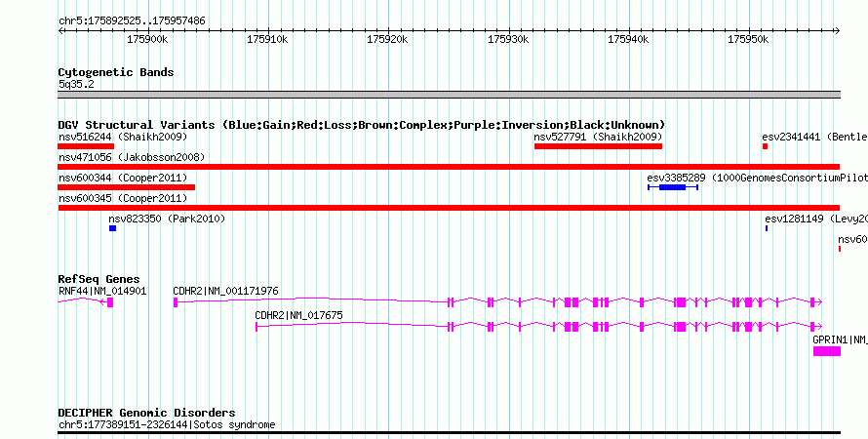This screenshot has width=868, height=439.
Task: Click the 5q35.2 cytogenetic band label
Action: [x=76, y=85]
